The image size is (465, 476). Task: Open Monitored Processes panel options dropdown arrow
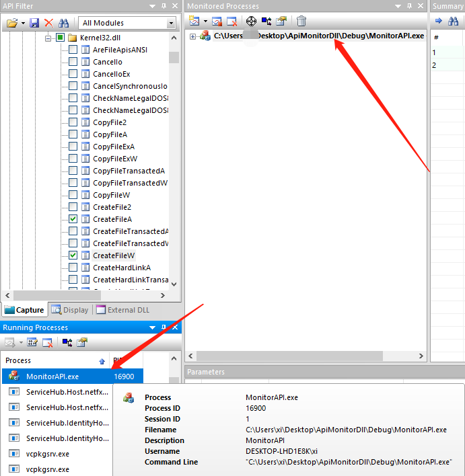tap(398, 6)
